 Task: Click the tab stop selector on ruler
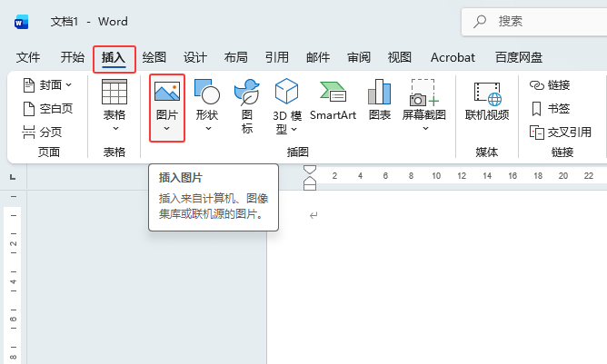point(13,177)
